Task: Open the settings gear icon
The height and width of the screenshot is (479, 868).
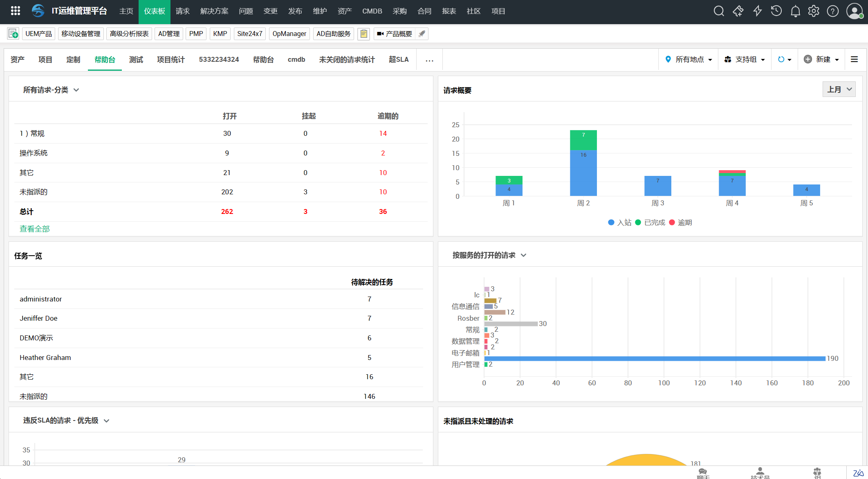Action: (x=814, y=11)
